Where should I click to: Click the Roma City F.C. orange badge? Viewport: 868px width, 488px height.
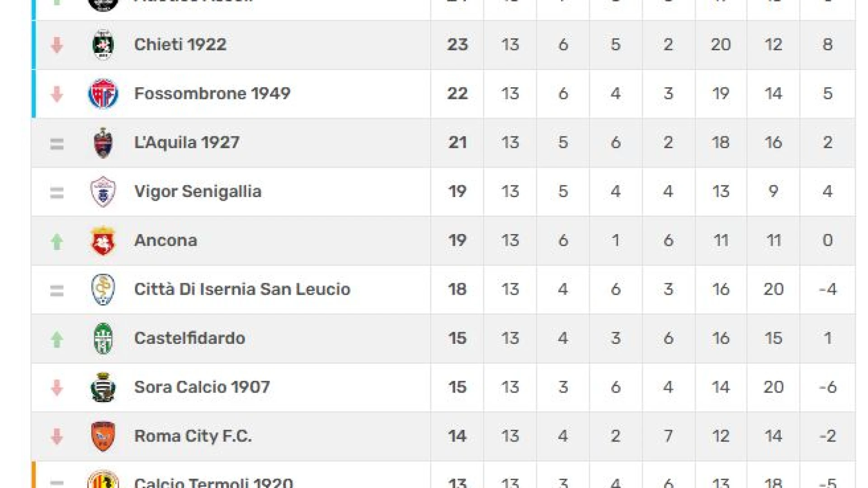point(103,436)
